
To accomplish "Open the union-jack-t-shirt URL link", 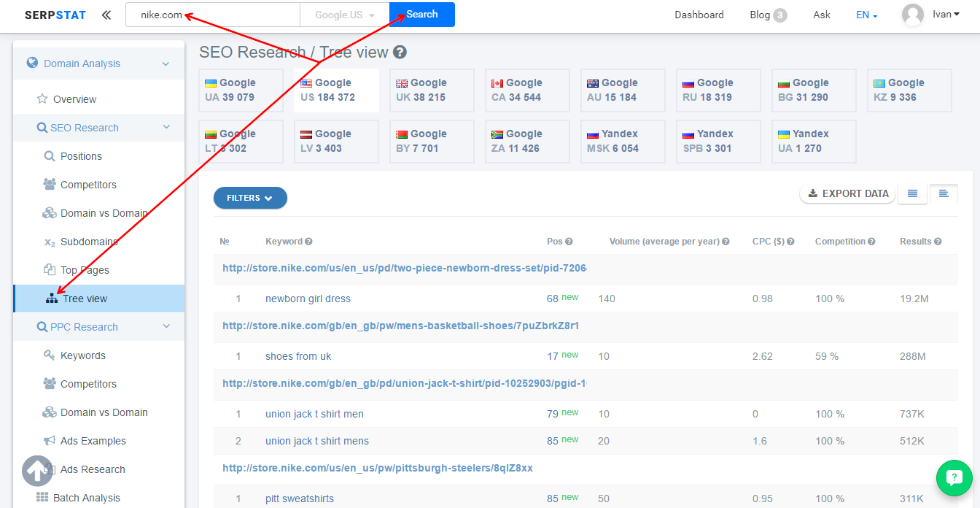I will click(405, 383).
